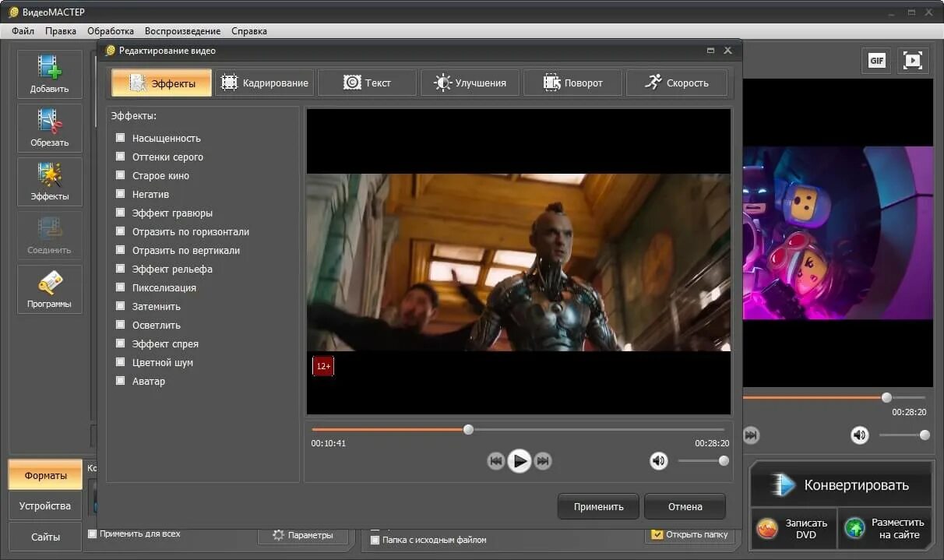Switch to Улучшения tab
The height and width of the screenshot is (560, 944).
click(x=470, y=83)
